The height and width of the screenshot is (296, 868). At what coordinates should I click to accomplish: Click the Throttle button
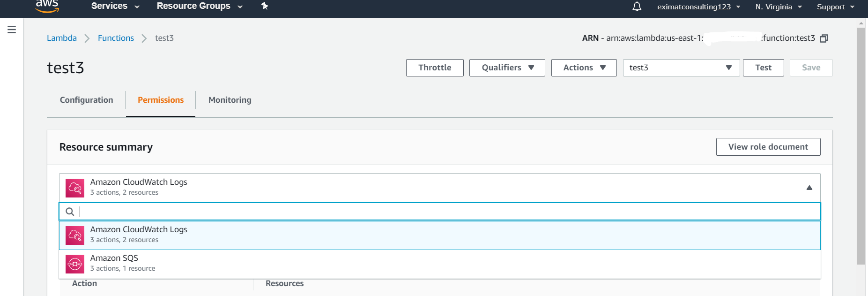pos(435,68)
